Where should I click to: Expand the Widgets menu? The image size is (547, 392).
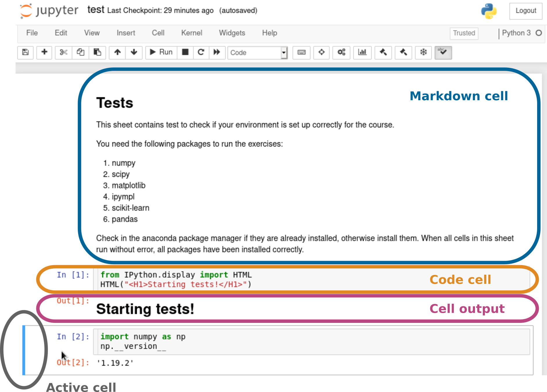pyautogui.click(x=232, y=33)
